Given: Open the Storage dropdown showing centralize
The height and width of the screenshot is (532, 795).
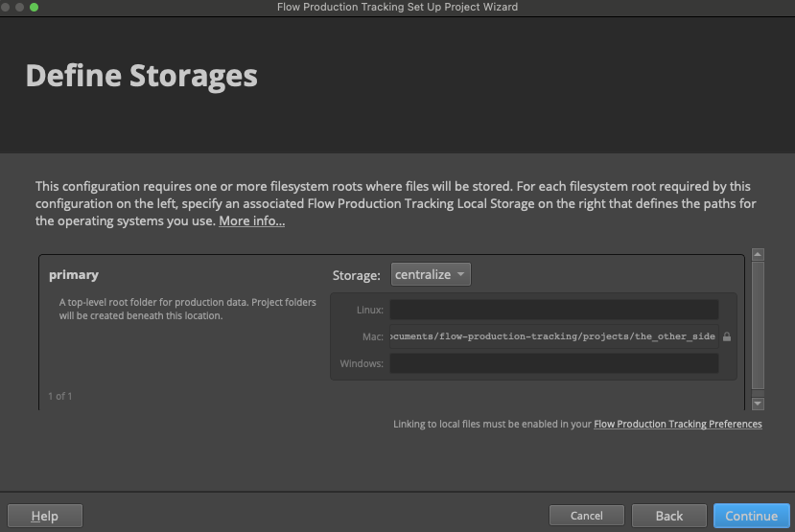Looking at the screenshot, I should pyautogui.click(x=431, y=275).
